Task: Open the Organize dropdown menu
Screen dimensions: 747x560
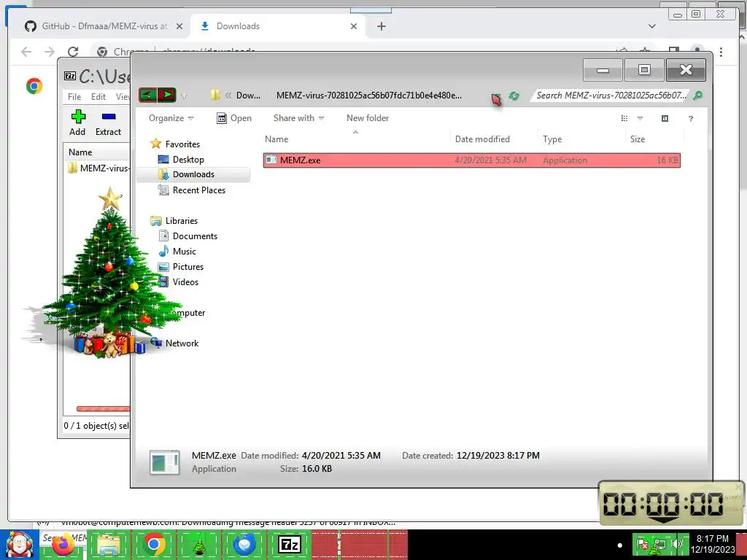Action: coord(171,118)
